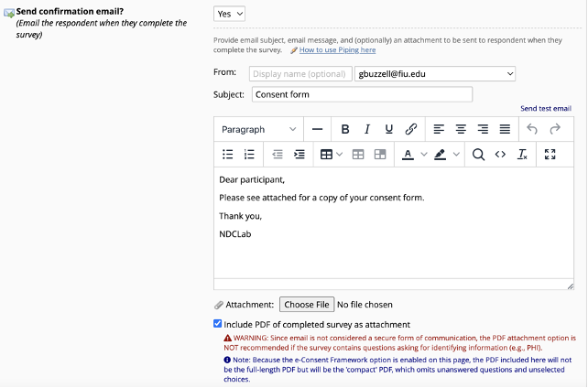Click the 'Thank you,' line

[240, 216]
